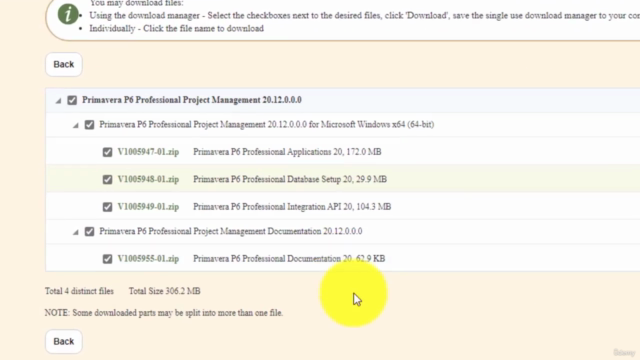640x360 pixels.
Task: Click the upper Back button
Action: click(x=64, y=64)
